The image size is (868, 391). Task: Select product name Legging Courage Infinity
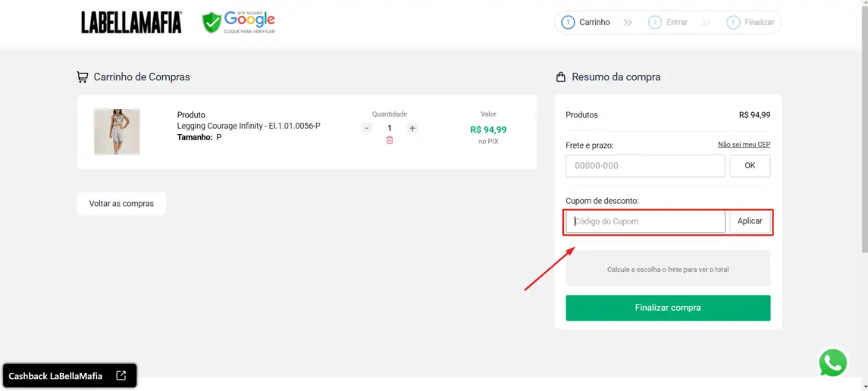pos(249,126)
